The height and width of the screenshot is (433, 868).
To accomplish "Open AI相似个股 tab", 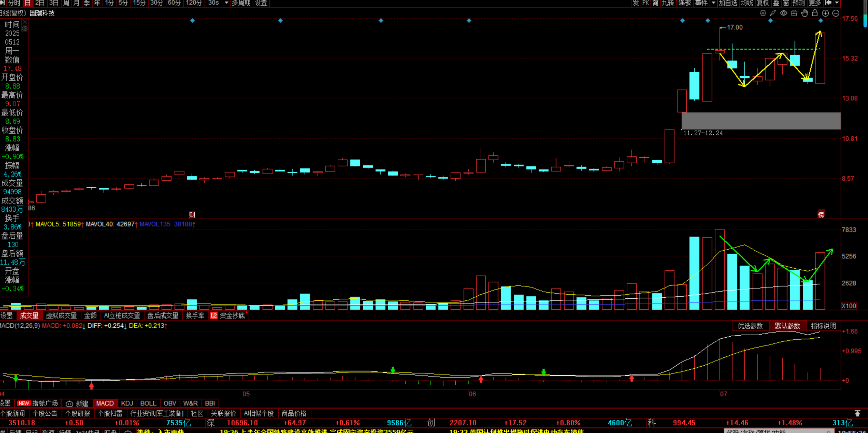I will click(x=259, y=413).
